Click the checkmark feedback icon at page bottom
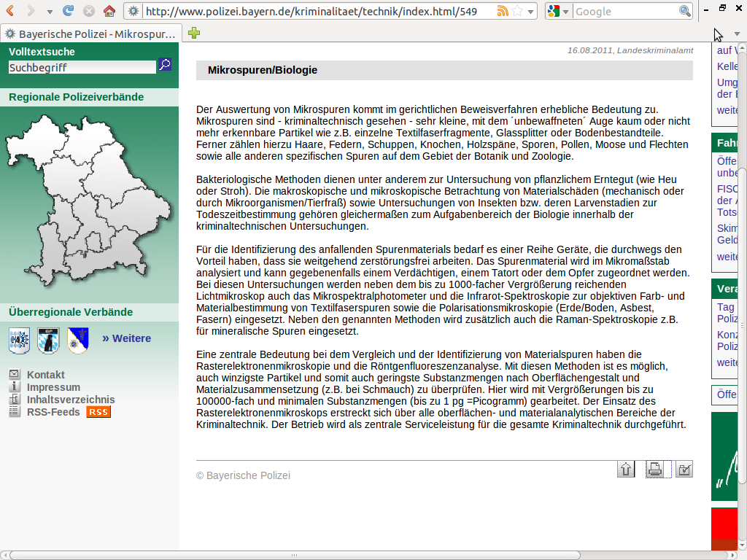Screen dimensions: 747x560 click(684, 469)
